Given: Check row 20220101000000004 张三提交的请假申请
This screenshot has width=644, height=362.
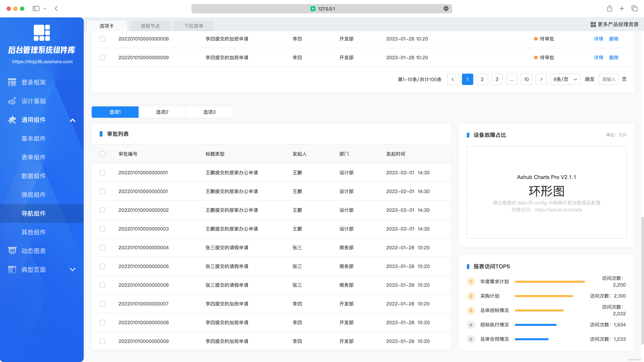Looking at the screenshot, I should [x=102, y=248].
